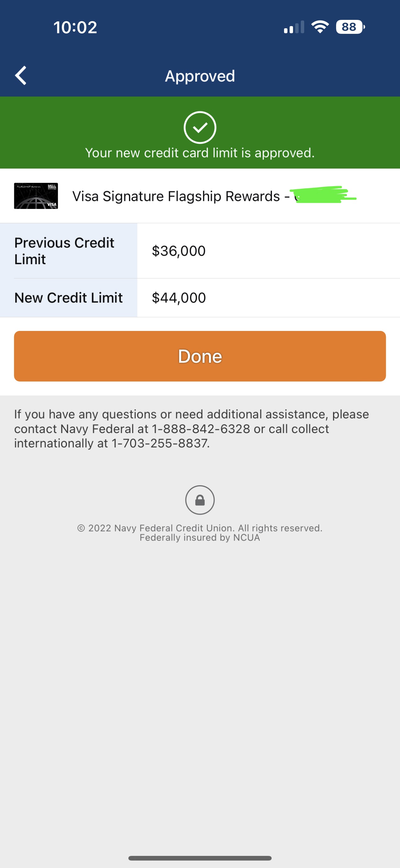
Task: Tap the Wi-Fi status icon
Action: [x=320, y=27]
